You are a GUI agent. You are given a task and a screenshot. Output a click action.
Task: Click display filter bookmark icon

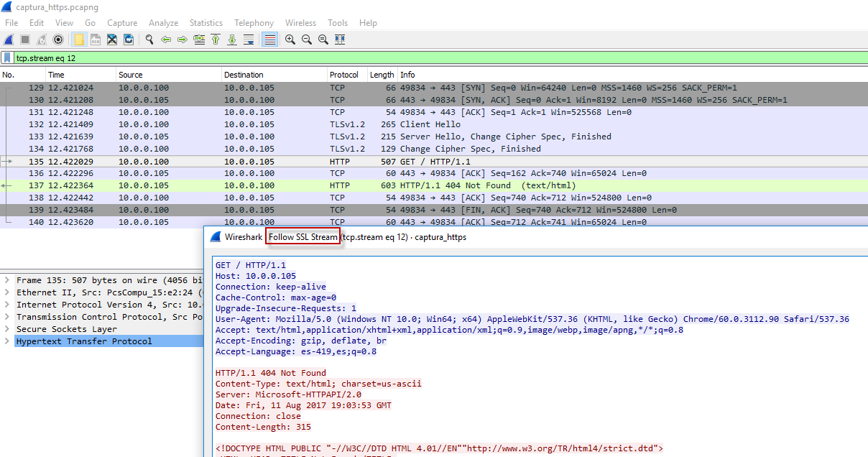[7, 58]
